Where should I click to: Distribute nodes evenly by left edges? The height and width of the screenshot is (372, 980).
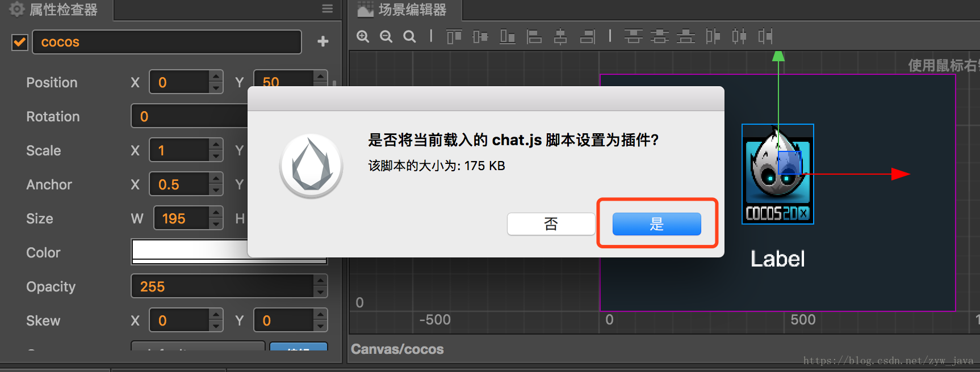pos(713,37)
